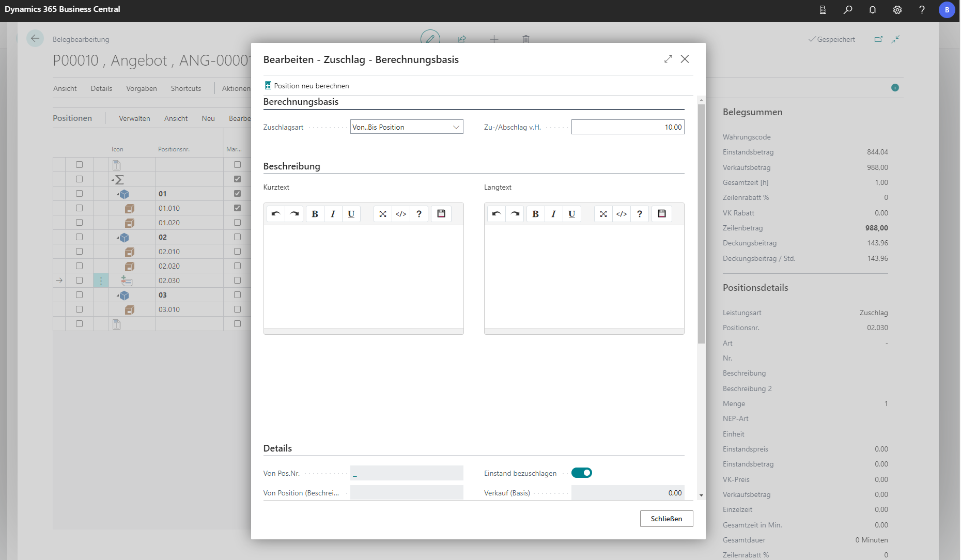Check the Mar... box for row 02.030
The image size is (961, 560).
(x=237, y=281)
